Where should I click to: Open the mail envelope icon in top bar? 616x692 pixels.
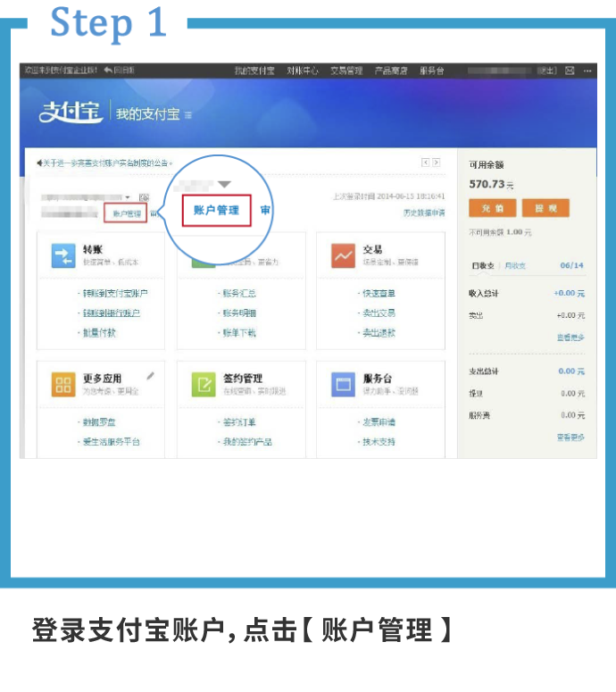point(570,71)
